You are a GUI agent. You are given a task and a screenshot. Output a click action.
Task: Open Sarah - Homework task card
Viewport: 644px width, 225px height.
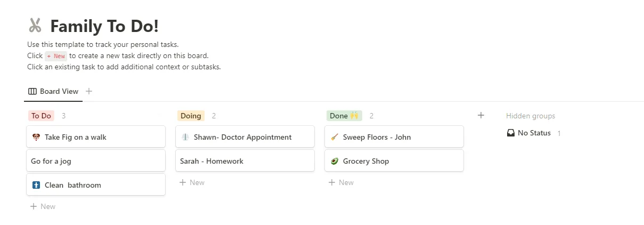[245, 161]
